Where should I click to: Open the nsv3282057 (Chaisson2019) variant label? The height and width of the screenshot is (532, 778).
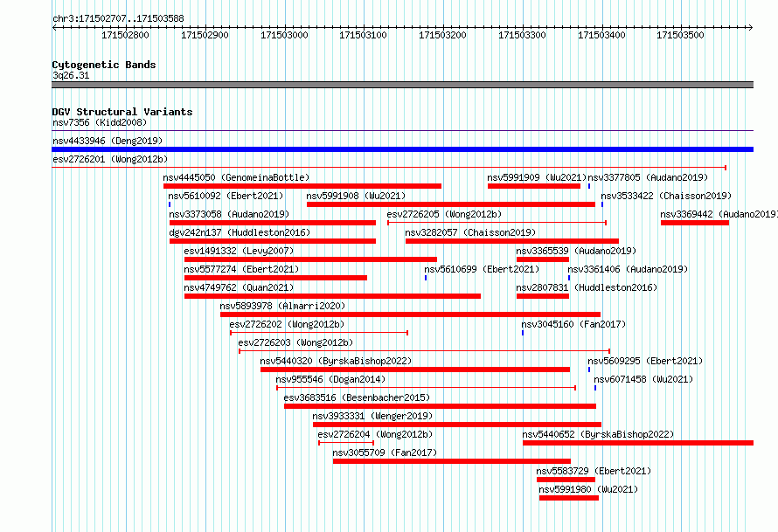pos(470,232)
